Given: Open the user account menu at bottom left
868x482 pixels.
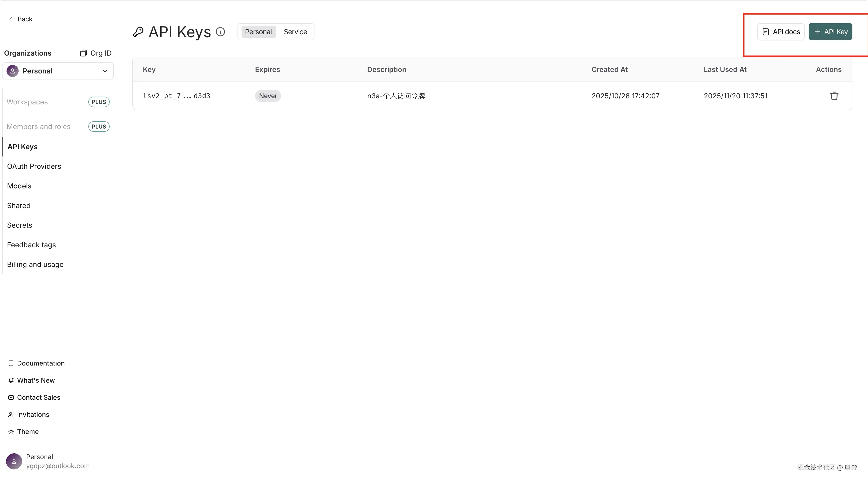Looking at the screenshot, I should 48,461.
